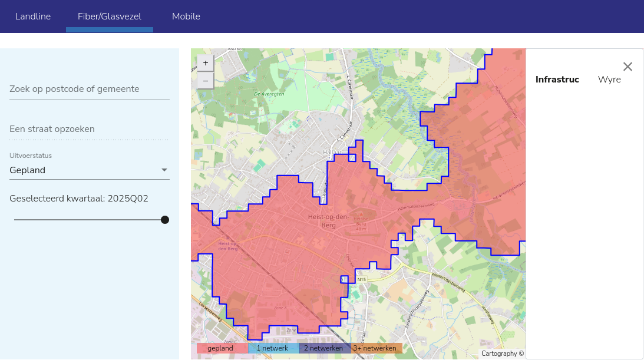Click the De Averegten park area
The image size is (644, 360).
[269, 94]
